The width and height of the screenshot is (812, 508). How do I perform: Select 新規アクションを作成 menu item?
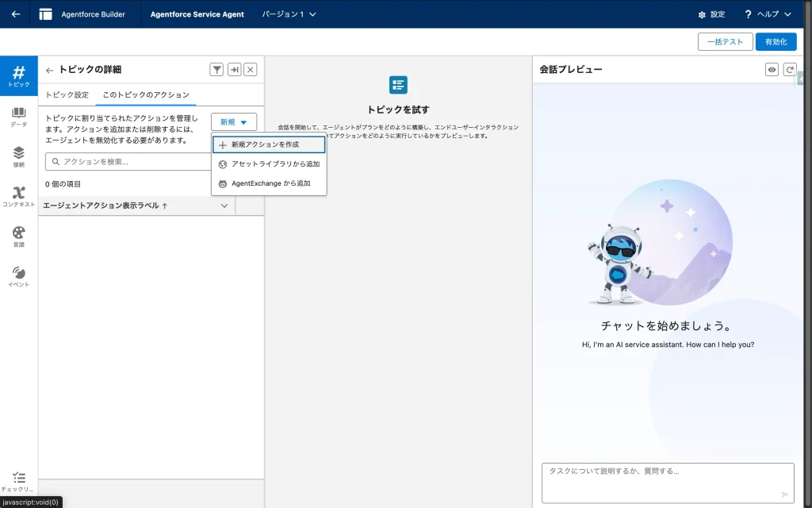pos(269,145)
